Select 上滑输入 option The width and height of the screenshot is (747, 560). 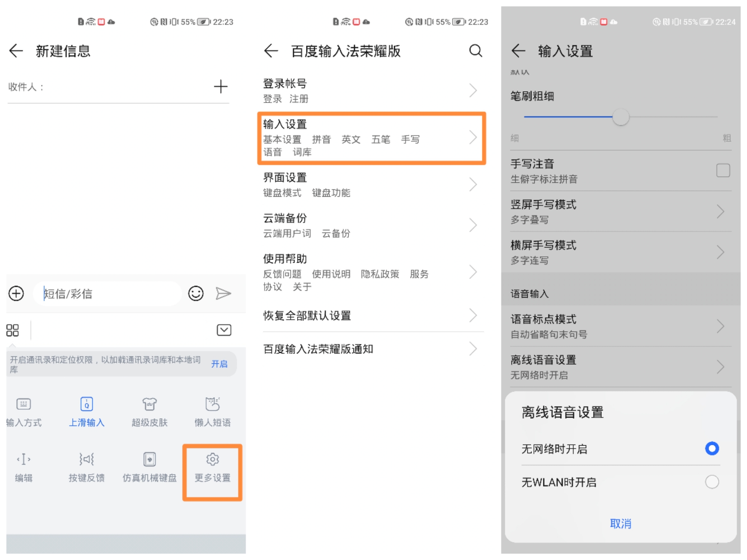coord(86,412)
